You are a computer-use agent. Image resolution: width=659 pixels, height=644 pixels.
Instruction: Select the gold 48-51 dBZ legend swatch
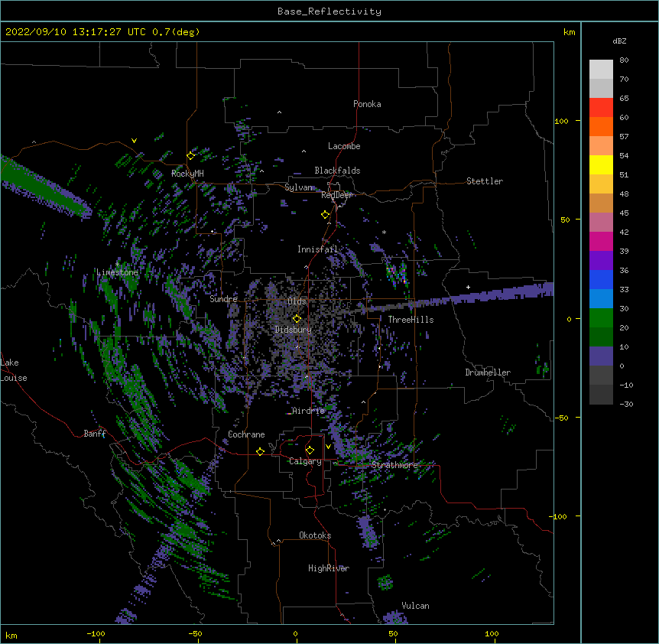point(601,184)
